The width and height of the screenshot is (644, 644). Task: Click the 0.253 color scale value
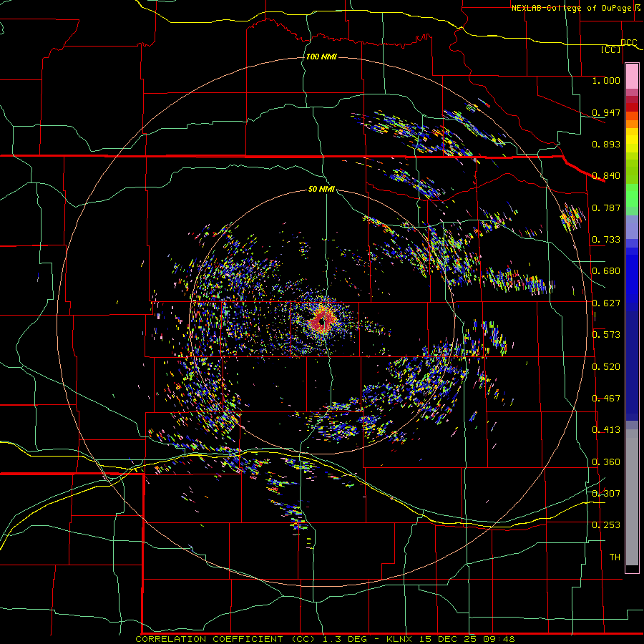pyautogui.click(x=606, y=525)
